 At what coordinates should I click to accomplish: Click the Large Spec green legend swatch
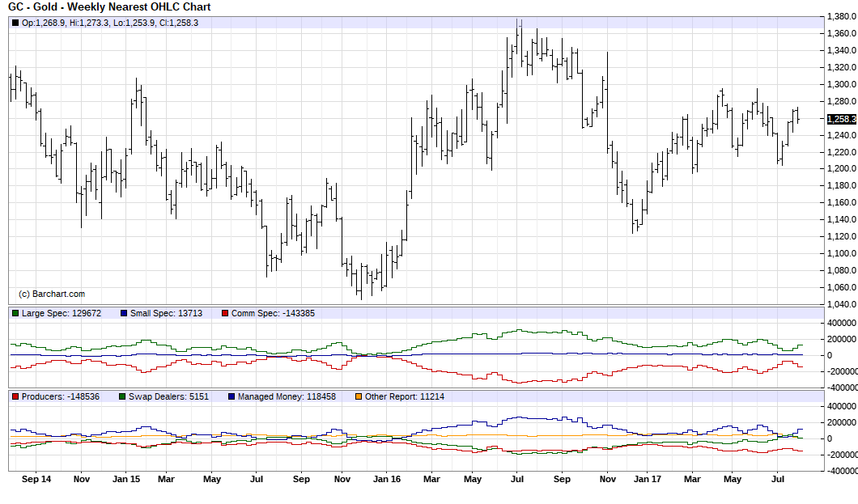pyautogui.click(x=15, y=313)
